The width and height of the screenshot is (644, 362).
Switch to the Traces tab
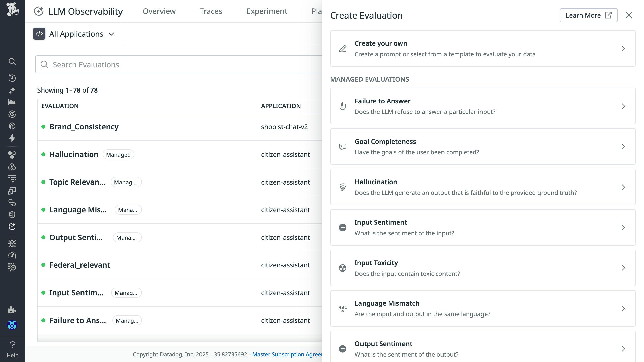[x=211, y=11]
